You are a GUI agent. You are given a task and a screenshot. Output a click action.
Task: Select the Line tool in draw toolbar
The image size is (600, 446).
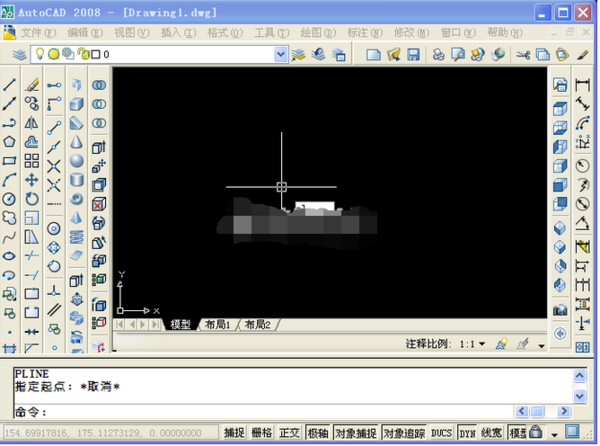coord(9,85)
